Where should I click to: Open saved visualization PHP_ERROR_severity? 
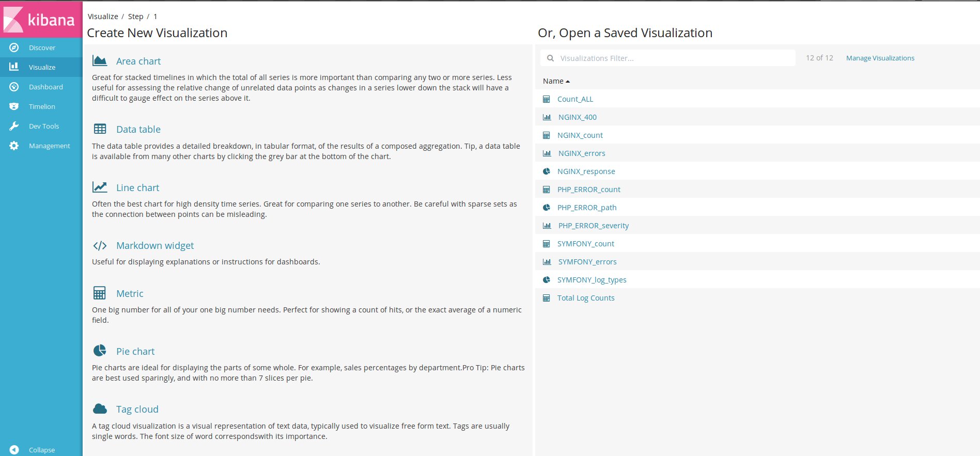tap(594, 226)
